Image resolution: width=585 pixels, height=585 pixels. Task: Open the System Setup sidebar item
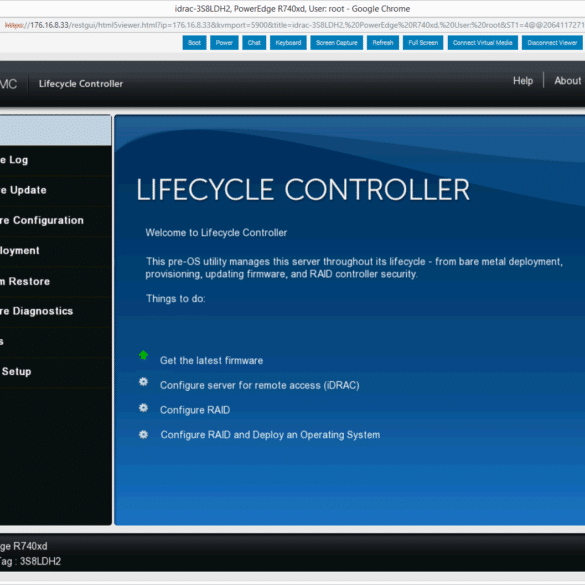point(55,372)
